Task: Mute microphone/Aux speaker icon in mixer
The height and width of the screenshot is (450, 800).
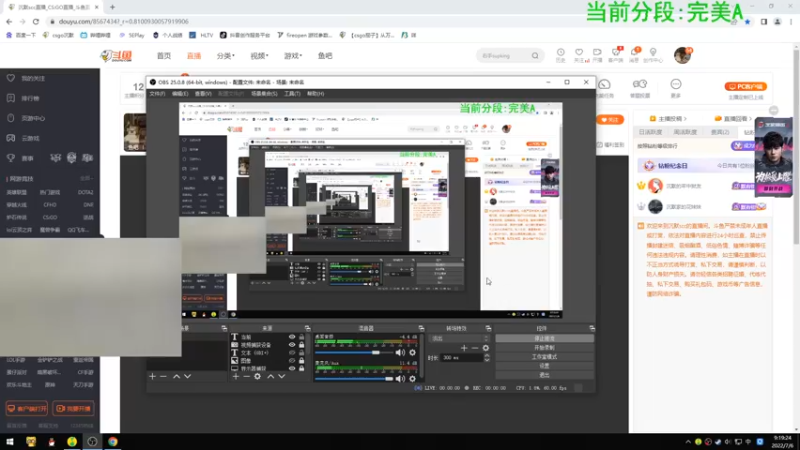Action: tap(401, 379)
